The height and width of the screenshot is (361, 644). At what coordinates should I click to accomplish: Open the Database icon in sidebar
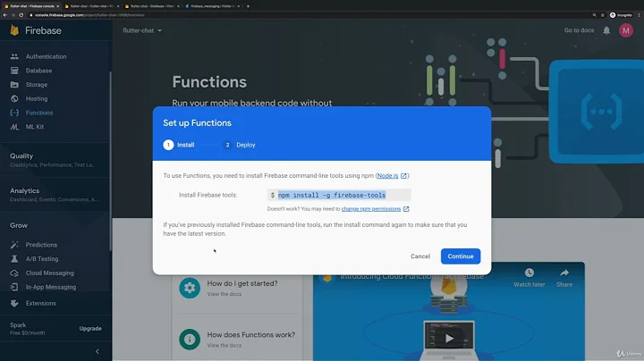(x=14, y=71)
